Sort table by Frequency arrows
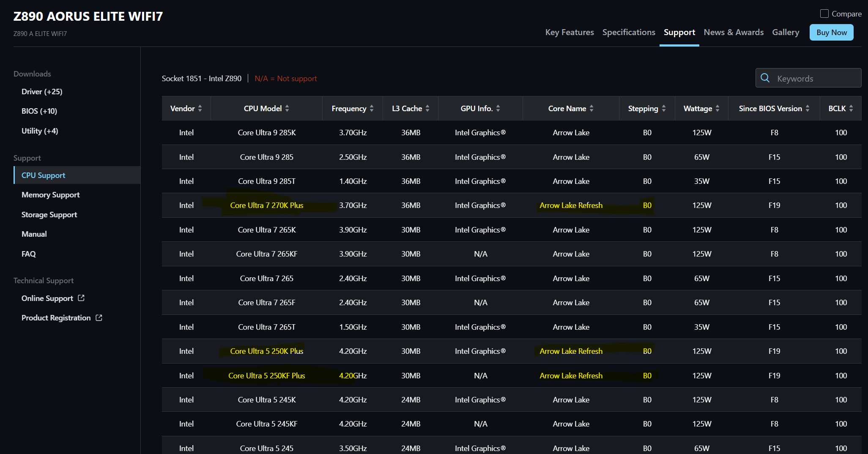Viewport: 868px width, 454px height. click(372, 108)
